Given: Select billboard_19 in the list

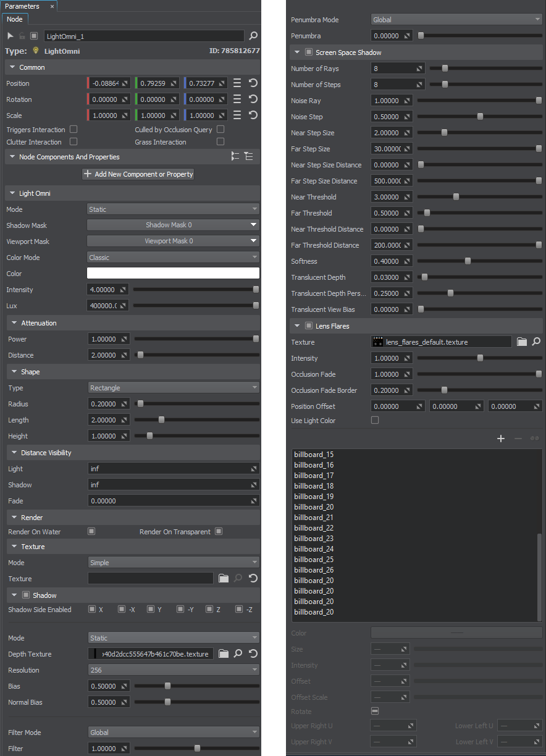Looking at the screenshot, I should click(314, 496).
